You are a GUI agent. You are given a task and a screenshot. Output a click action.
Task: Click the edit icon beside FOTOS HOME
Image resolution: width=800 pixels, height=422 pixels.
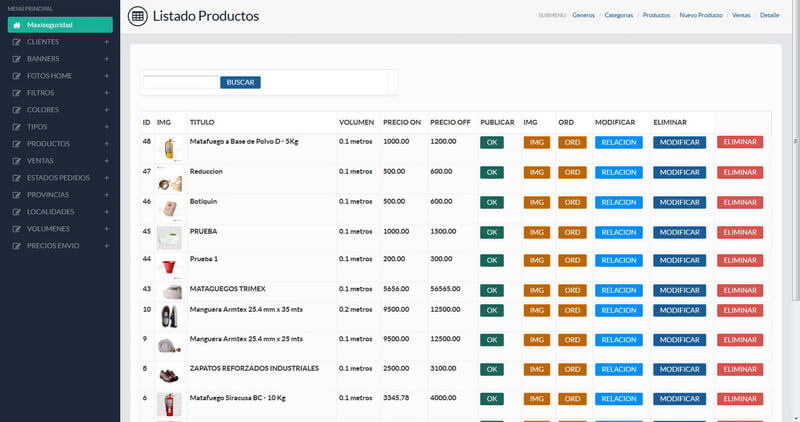[16, 76]
